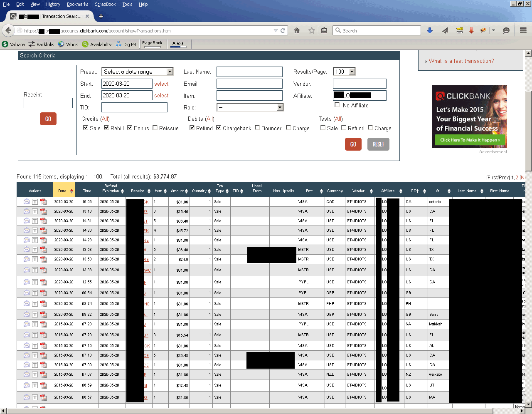Open PDF icon for 16:06 transaction
Image resolution: width=532 pixels, height=414 pixels.
pyautogui.click(x=43, y=202)
